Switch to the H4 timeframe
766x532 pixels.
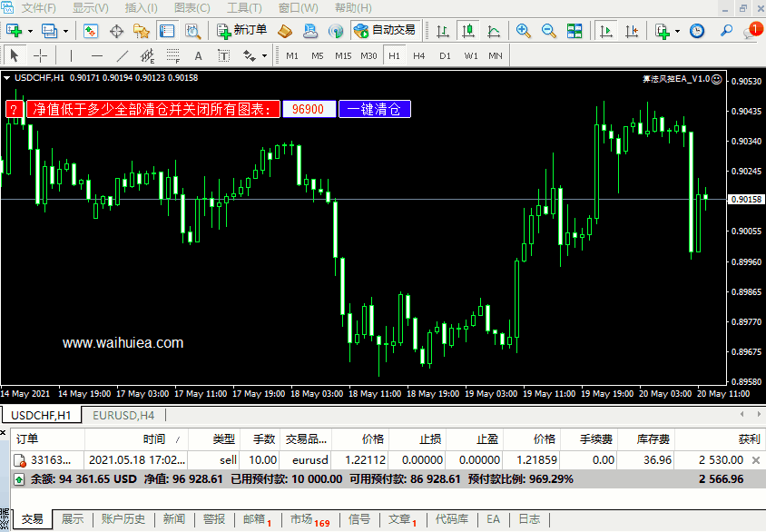[x=418, y=55]
